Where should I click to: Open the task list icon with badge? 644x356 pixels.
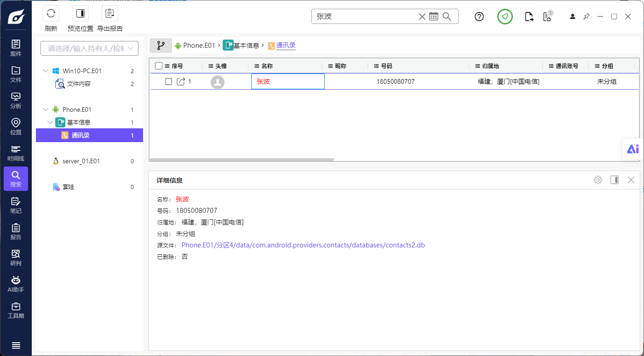[x=547, y=17]
